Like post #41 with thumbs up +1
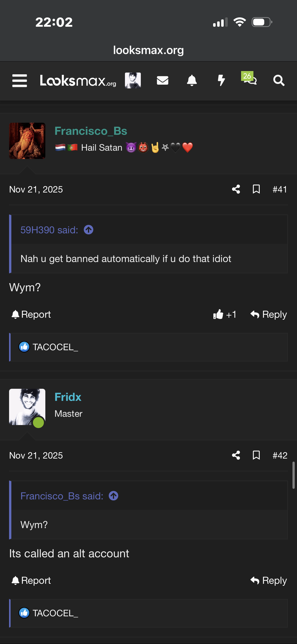This screenshot has height=644, width=297. click(224, 314)
